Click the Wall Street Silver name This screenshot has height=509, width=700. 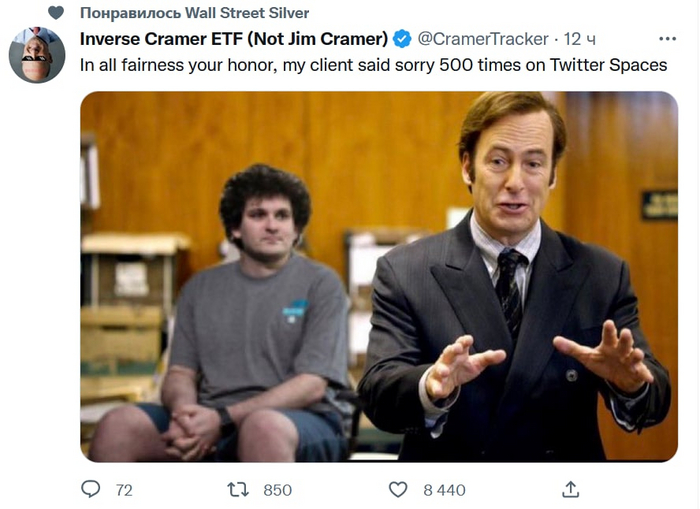click(248, 13)
